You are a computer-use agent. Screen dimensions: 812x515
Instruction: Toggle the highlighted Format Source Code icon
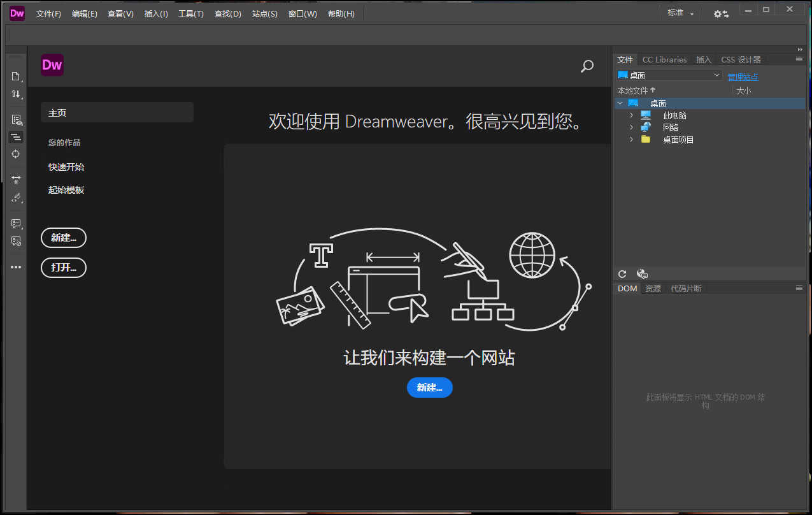click(16, 137)
